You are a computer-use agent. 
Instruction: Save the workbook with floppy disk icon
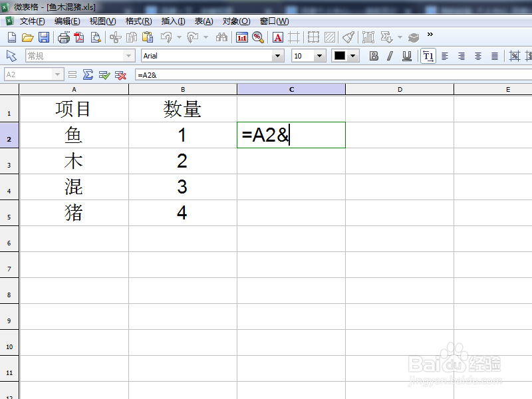point(44,37)
